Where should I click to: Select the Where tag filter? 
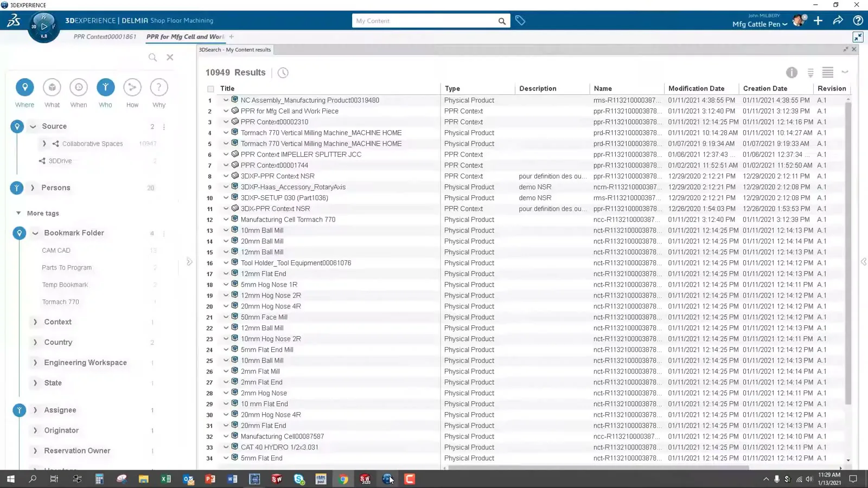[x=24, y=87]
